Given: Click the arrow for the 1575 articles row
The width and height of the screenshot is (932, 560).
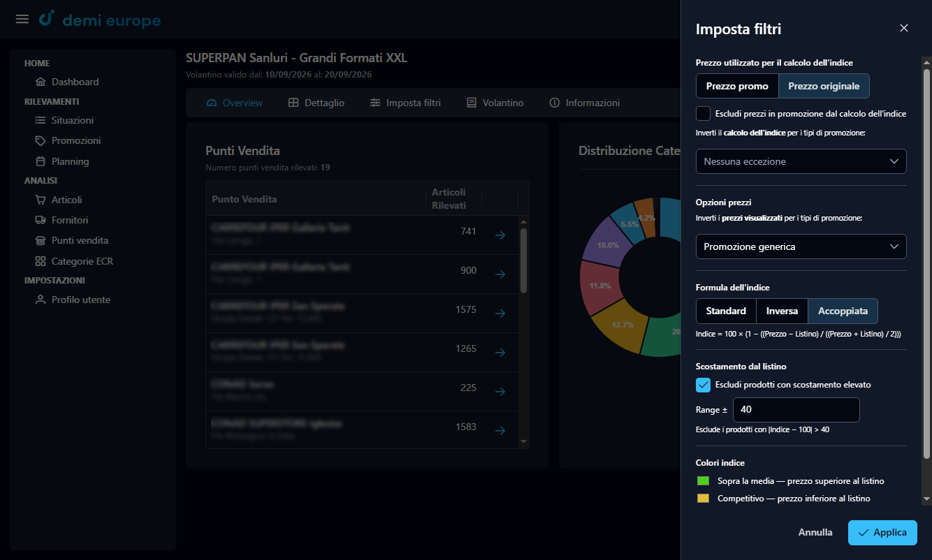Looking at the screenshot, I should click(500, 314).
